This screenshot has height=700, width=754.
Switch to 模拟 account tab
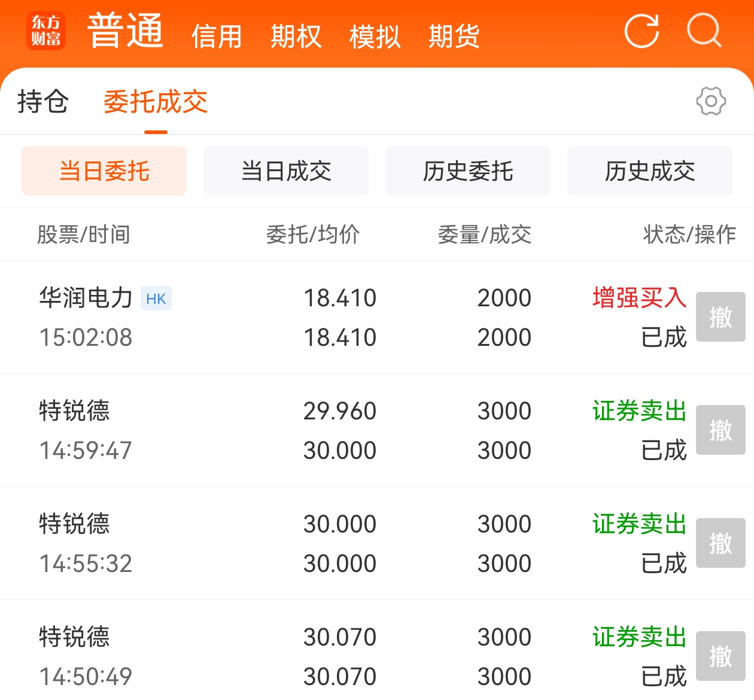pos(375,36)
